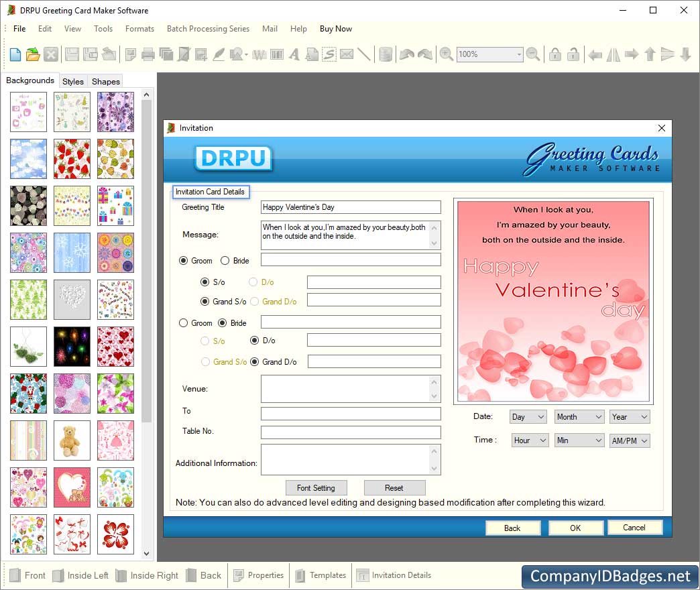Select first Bride radio next to Groom
Screen dimensions: 700x590
pos(225,261)
